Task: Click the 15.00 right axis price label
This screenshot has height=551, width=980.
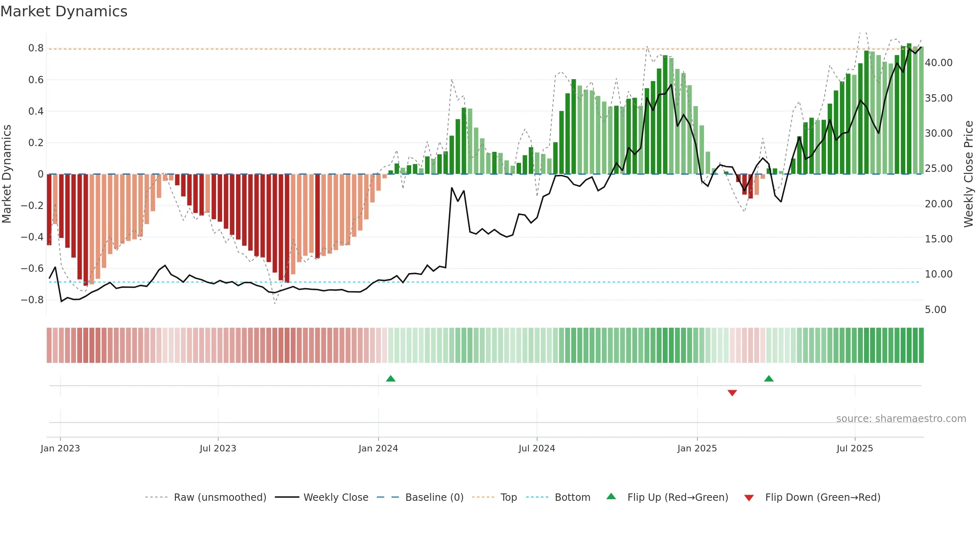Action: coord(939,239)
